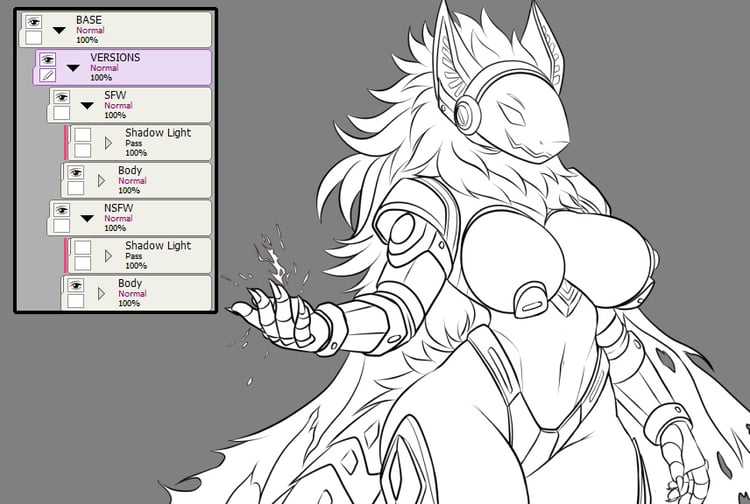Click the 'Pass' blend mode of NSFW Shadow Light
The width and height of the screenshot is (750, 504).
[x=134, y=256]
